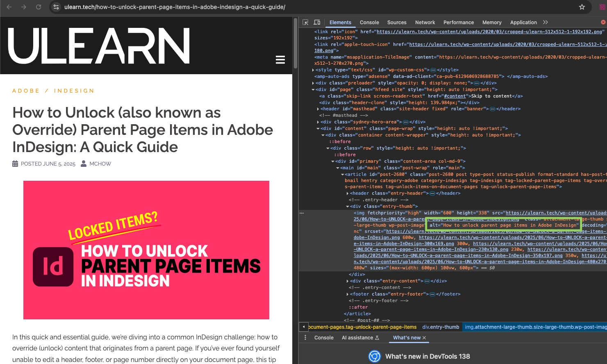This screenshot has width=607, height=364.
Task: Expand the div entry-content node
Action: coord(348,281)
